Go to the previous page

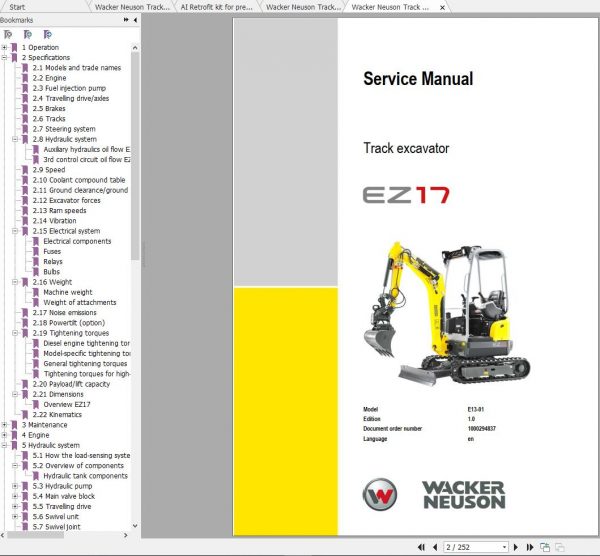tap(435, 547)
